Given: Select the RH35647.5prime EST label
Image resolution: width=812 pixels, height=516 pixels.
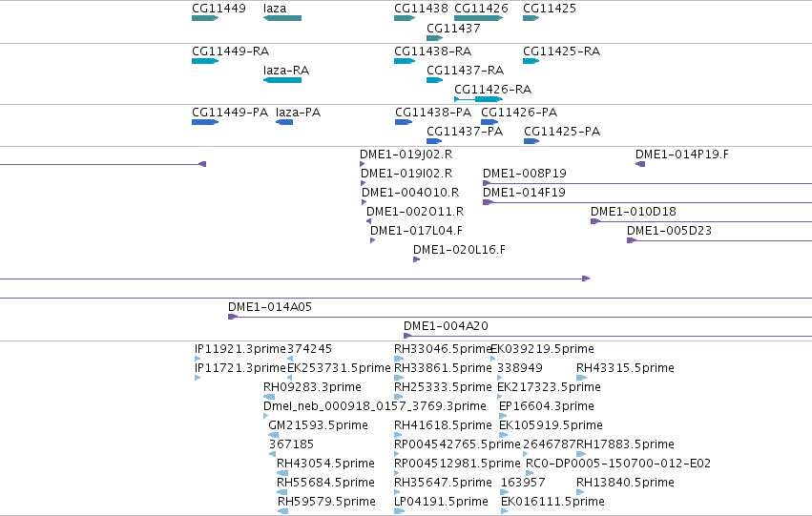Looking at the screenshot, I should click(443, 483).
